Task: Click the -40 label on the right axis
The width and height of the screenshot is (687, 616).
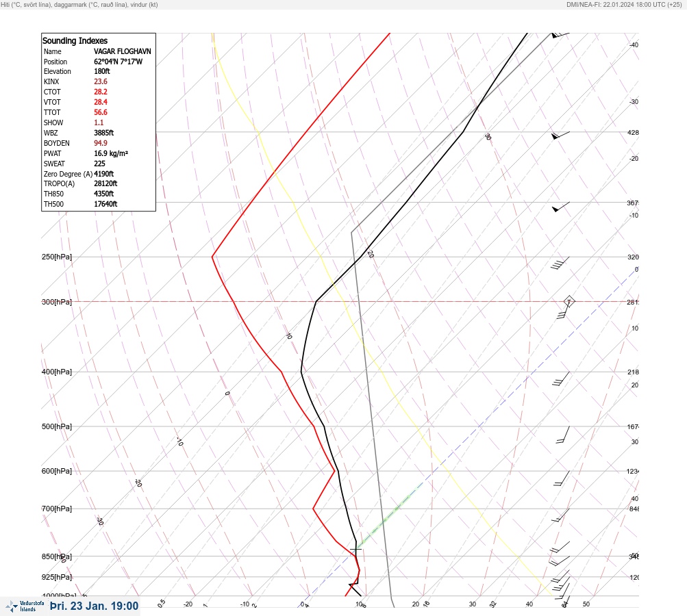Action: tap(634, 44)
